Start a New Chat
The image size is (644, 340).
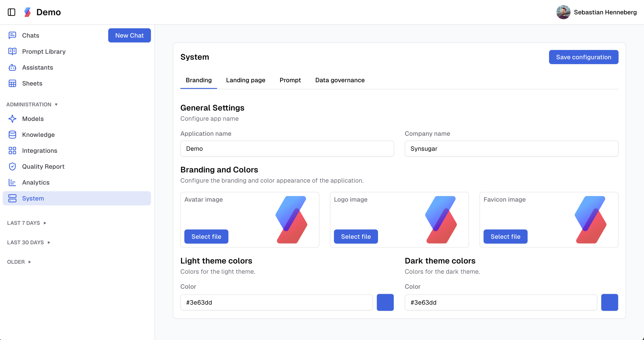pos(129,35)
